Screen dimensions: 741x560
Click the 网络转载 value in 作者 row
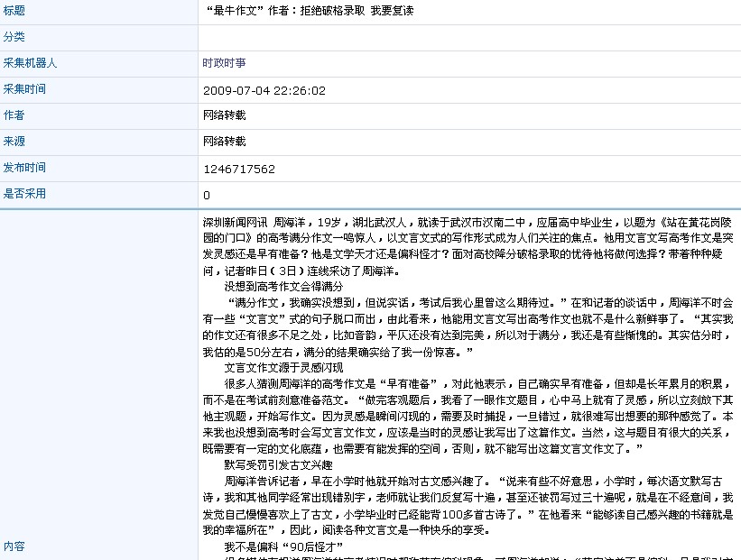[225, 115]
